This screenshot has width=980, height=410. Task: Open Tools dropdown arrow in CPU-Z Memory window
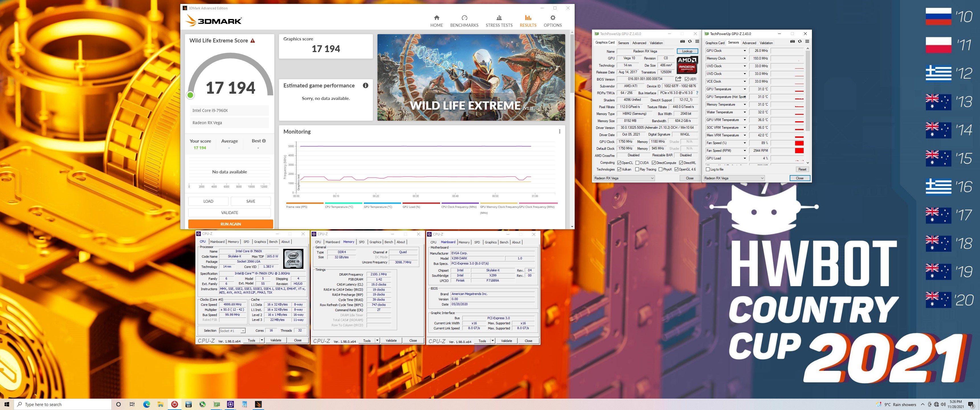tap(377, 341)
